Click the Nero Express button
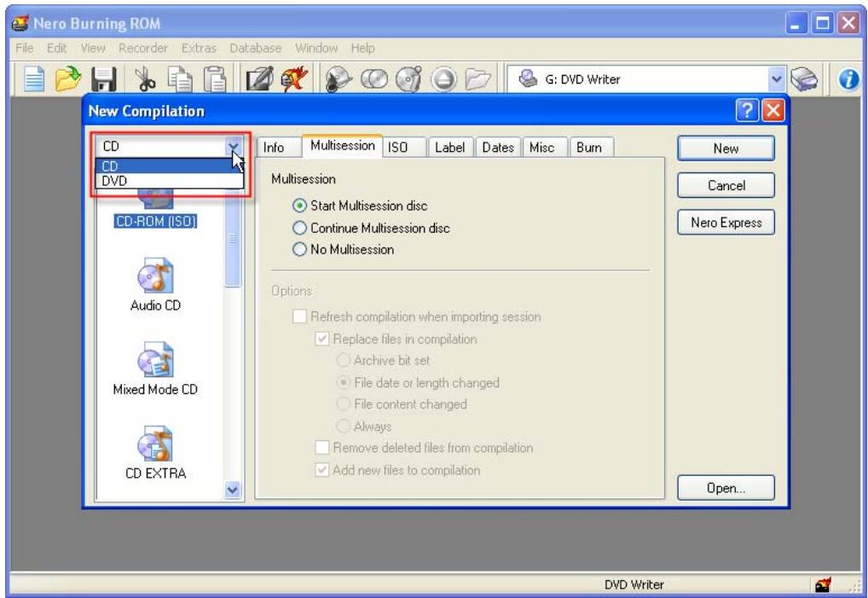868x598 pixels. pyautogui.click(x=726, y=223)
